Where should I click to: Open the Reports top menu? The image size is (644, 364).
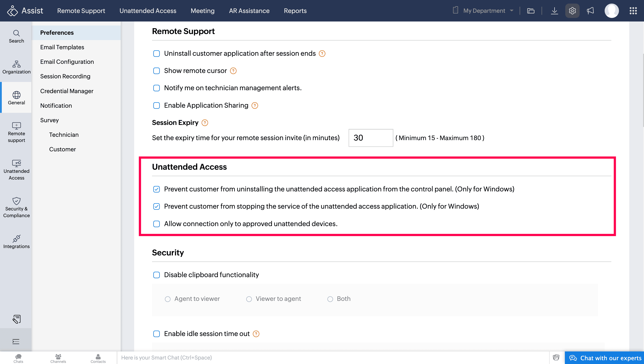295,11
